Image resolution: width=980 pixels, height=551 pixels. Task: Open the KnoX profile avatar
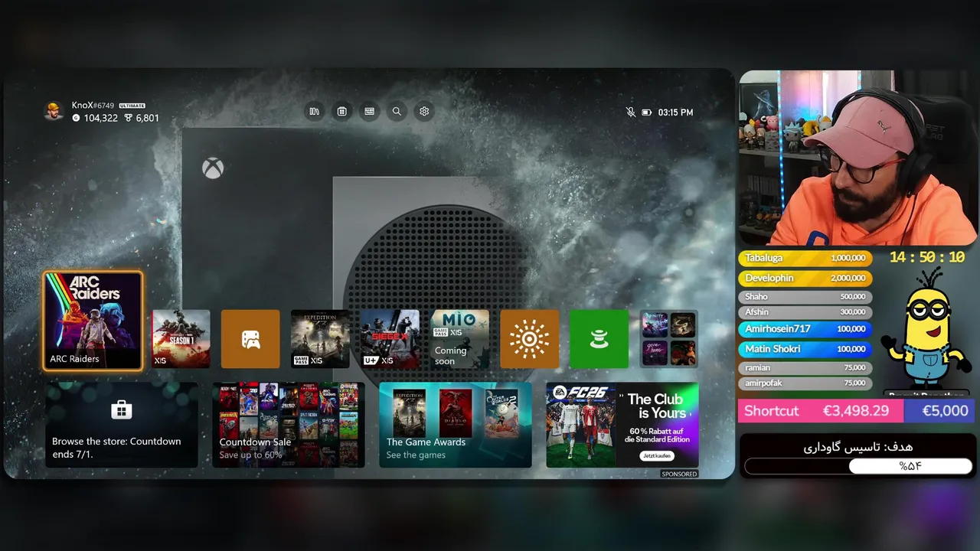(x=54, y=112)
